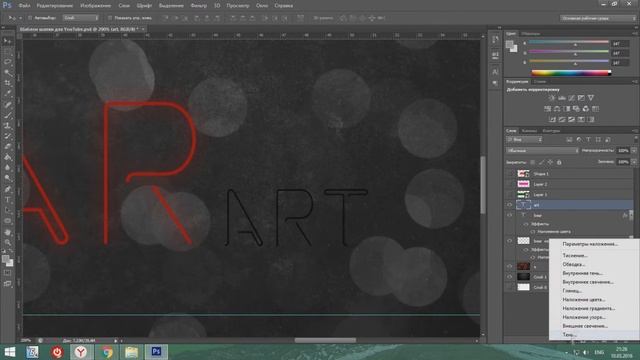Open Google Chrome from the taskbar
The image size is (640, 360).
pyautogui.click(x=107, y=351)
